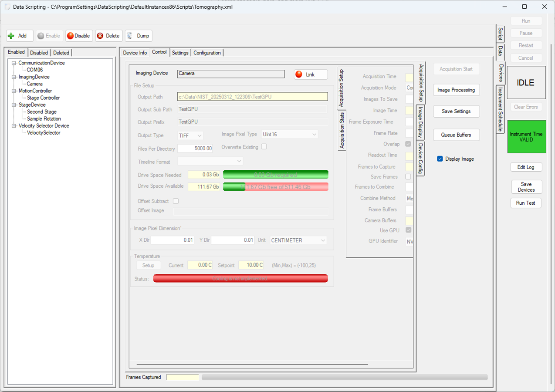
Task: Click the red Disable toolbar button
Action: pyautogui.click(x=78, y=36)
